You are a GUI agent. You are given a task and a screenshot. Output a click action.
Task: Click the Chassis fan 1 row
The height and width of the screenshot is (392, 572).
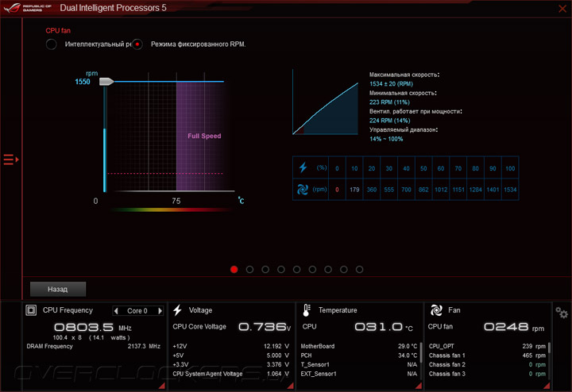(x=487, y=355)
